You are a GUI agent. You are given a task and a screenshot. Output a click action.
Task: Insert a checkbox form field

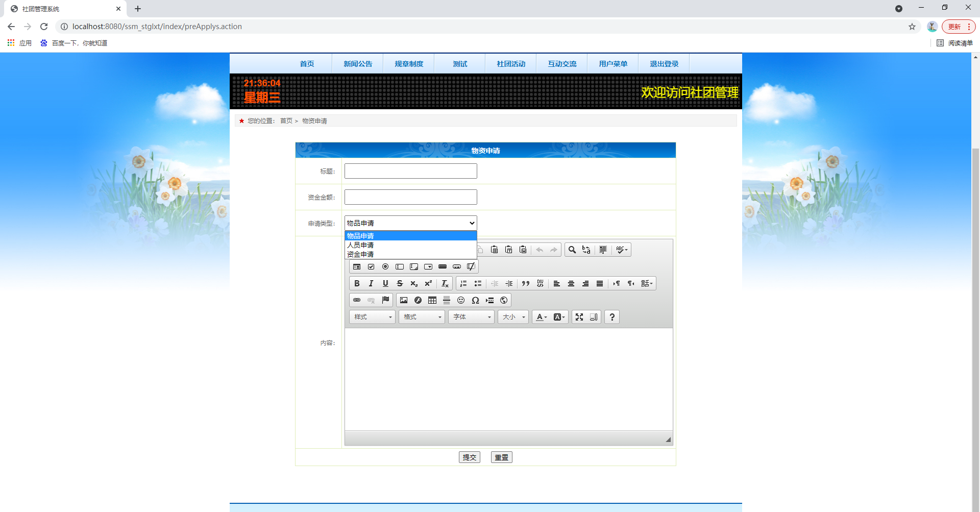371,266
